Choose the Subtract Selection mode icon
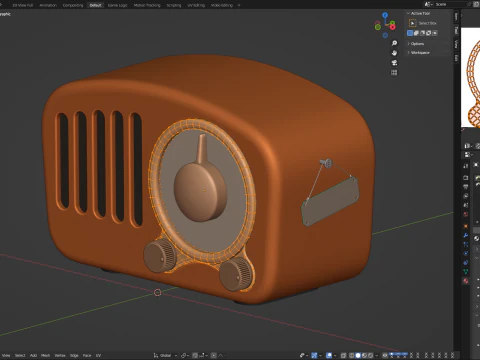480x360 pixels. point(422,33)
